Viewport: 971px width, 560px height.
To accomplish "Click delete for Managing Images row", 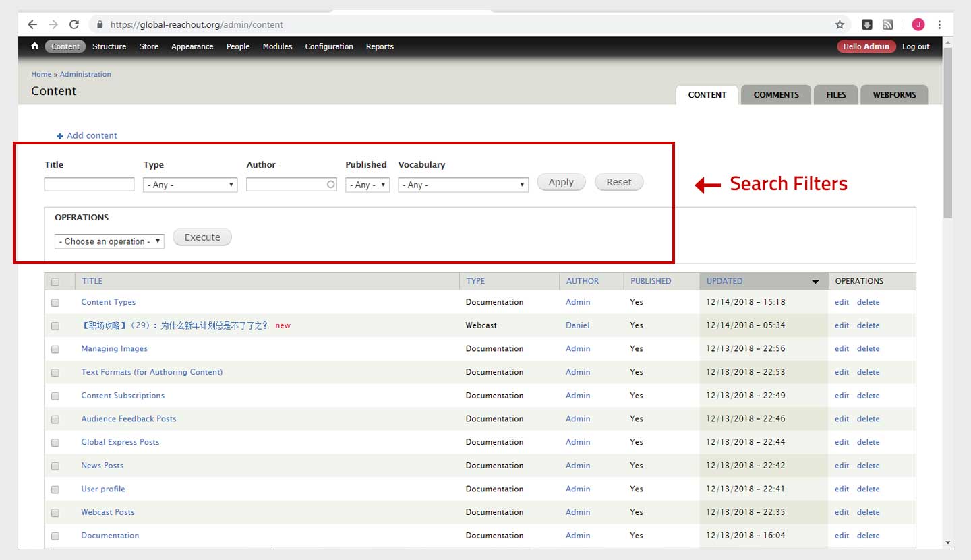I will (x=869, y=349).
